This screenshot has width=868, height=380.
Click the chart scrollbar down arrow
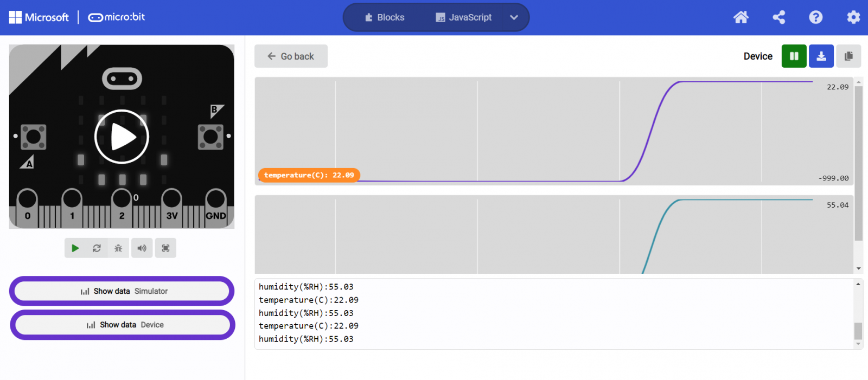click(x=859, y=269)
